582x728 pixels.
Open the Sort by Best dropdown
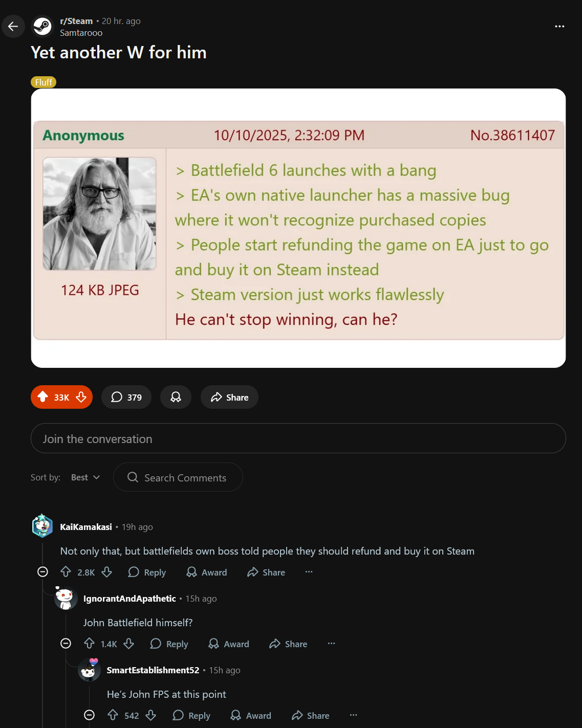[x=85, y=477]
